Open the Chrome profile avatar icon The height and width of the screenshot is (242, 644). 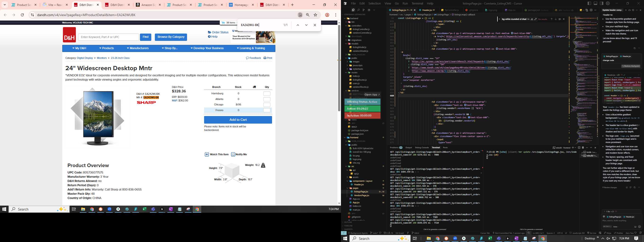[x=327, y=15]
